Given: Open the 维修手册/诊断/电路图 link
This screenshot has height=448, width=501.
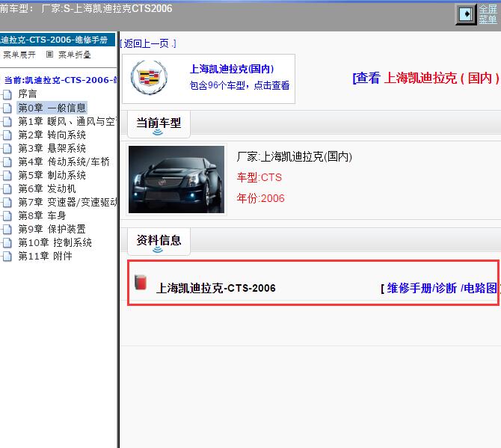Looking at the screenshot, I should [x=441, y=288].
